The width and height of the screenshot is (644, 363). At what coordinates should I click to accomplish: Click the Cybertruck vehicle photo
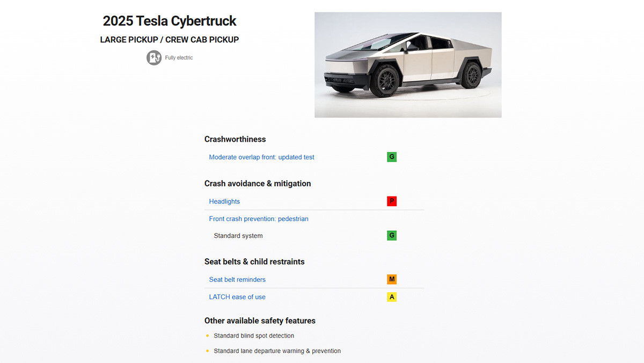(x=408, y=65)
